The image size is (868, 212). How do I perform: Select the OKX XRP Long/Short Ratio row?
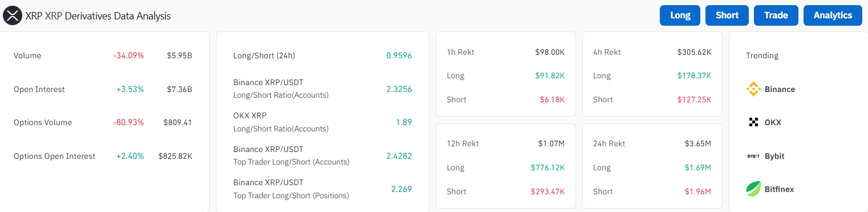click(x=322, y=122)
